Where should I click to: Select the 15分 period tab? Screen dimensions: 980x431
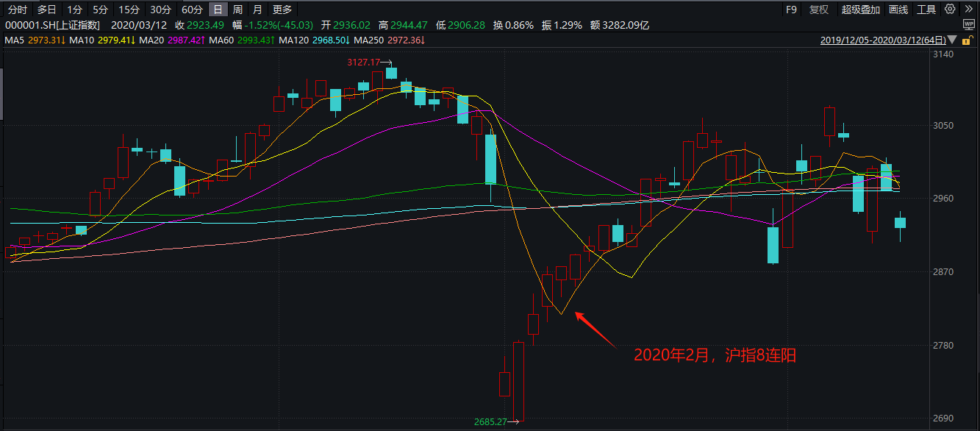point(129,10)
